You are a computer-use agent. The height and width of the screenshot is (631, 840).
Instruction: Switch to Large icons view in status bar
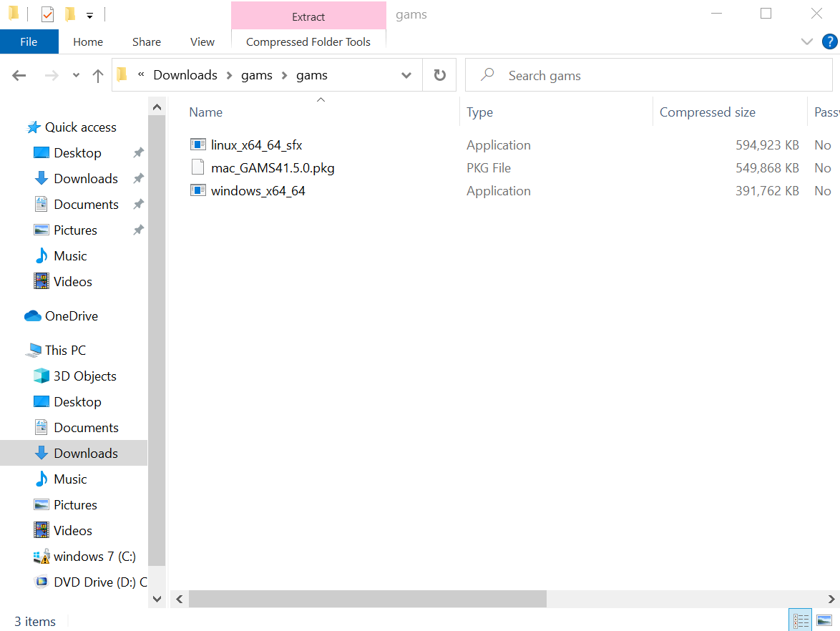(824, 620)
